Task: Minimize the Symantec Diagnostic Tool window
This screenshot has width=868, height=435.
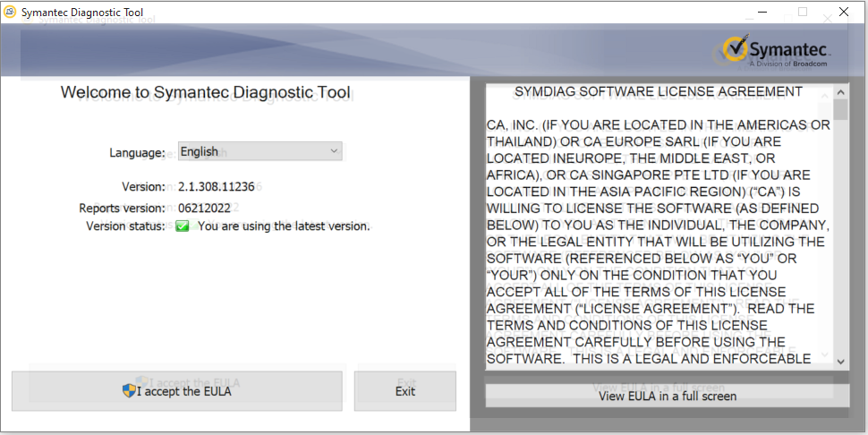Action: click(x=762, y=12)
